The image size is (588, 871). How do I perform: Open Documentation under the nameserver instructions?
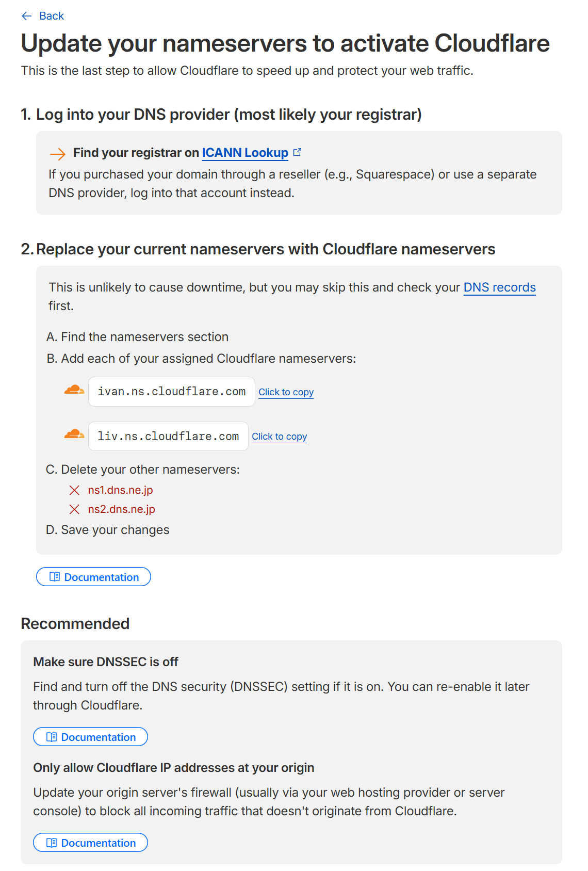[x=93, y=576]
